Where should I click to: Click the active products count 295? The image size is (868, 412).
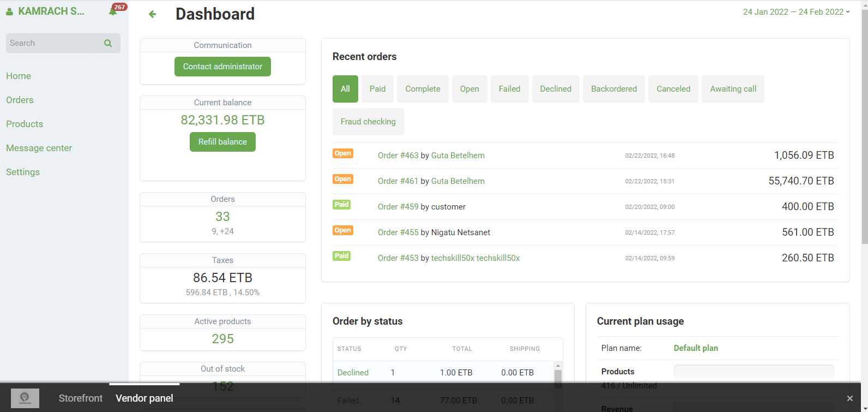click(x=222, y=339)
